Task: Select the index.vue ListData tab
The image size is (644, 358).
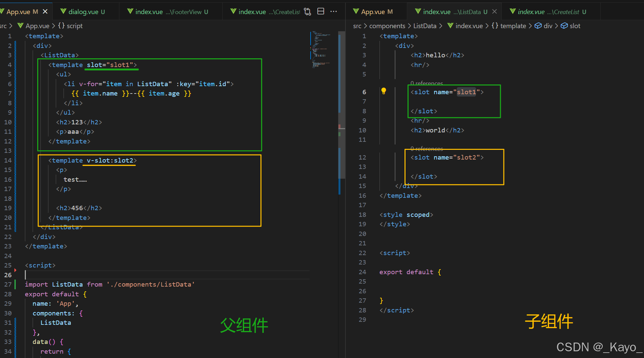Action: click(451, 12)
